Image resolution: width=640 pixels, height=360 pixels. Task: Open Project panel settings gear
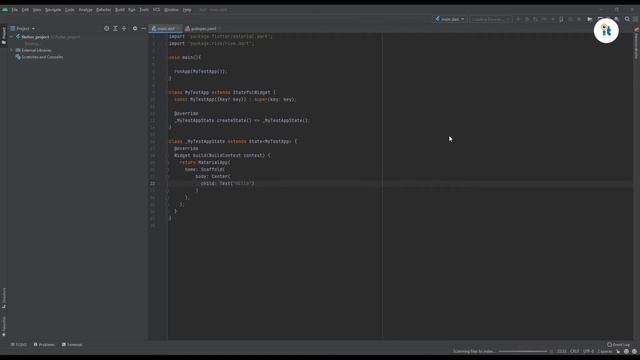tap(135, 29)
